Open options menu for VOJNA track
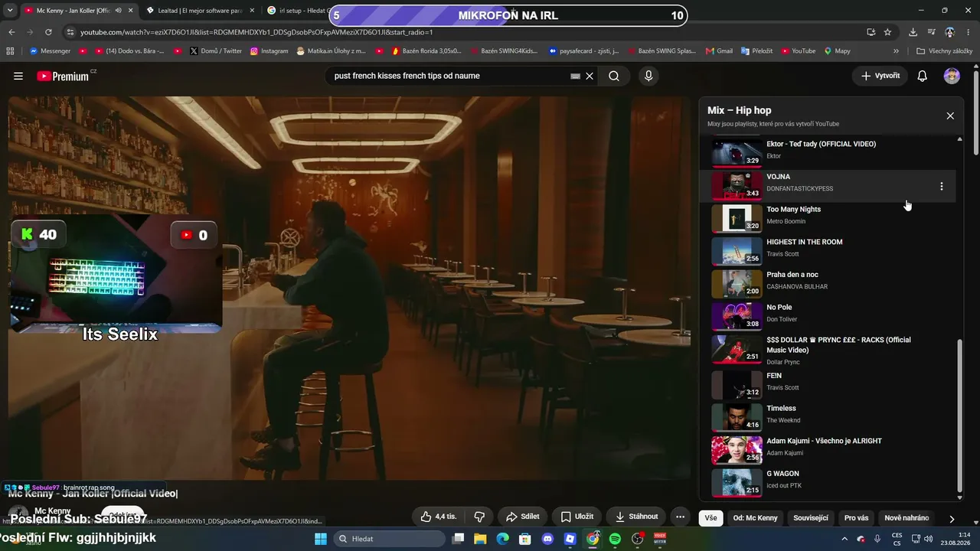Screen dimensions: 980x551 point(941,186)
